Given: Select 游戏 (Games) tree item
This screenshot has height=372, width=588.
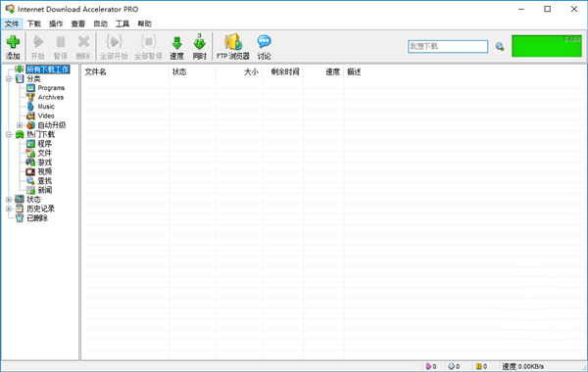Looking at the screenshot, I should pyautogui.click(x=45, y=163).
